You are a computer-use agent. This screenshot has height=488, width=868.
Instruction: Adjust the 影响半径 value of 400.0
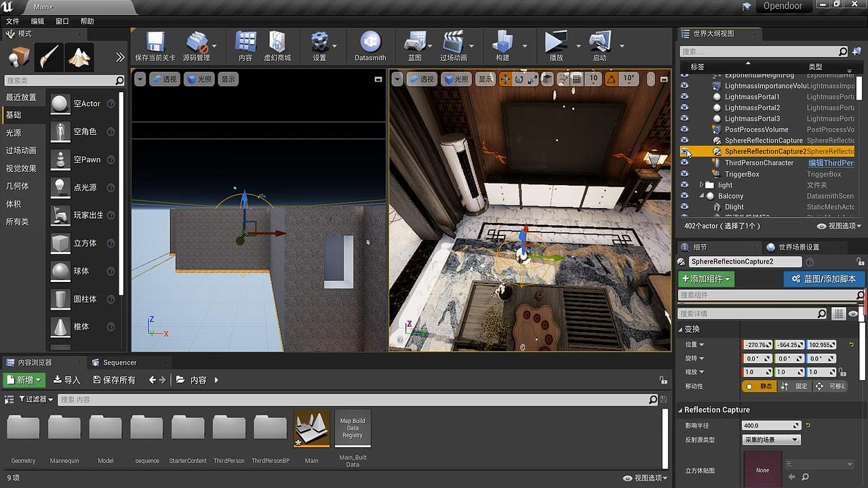766,425
